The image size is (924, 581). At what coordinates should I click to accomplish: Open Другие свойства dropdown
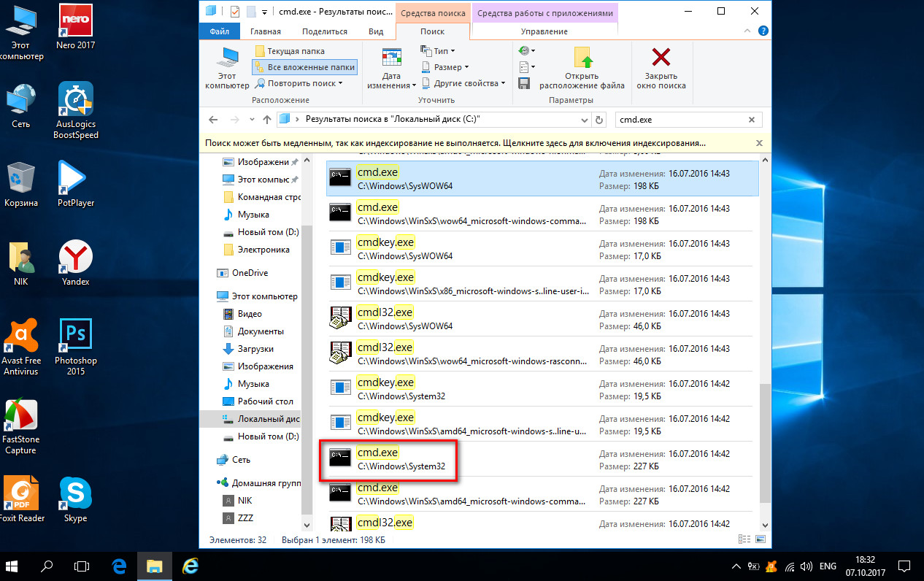(x=463, y=83)
